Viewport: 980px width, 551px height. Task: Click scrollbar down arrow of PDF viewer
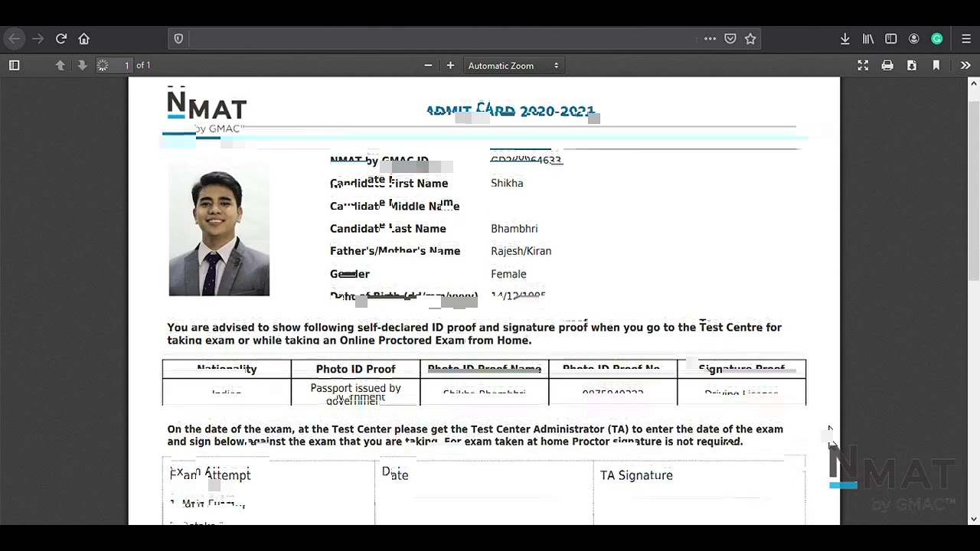[x=974, y=519]
